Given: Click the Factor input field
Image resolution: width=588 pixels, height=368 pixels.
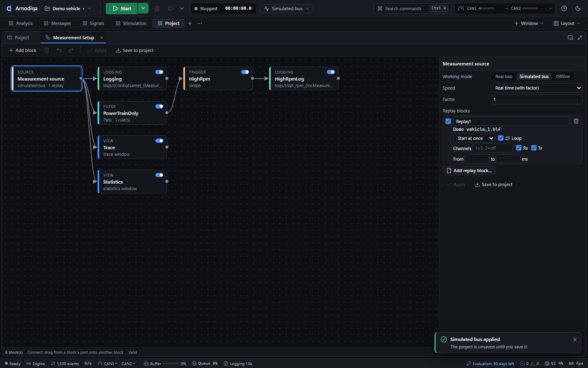Looking at the screenshot, I should [537, 99].
